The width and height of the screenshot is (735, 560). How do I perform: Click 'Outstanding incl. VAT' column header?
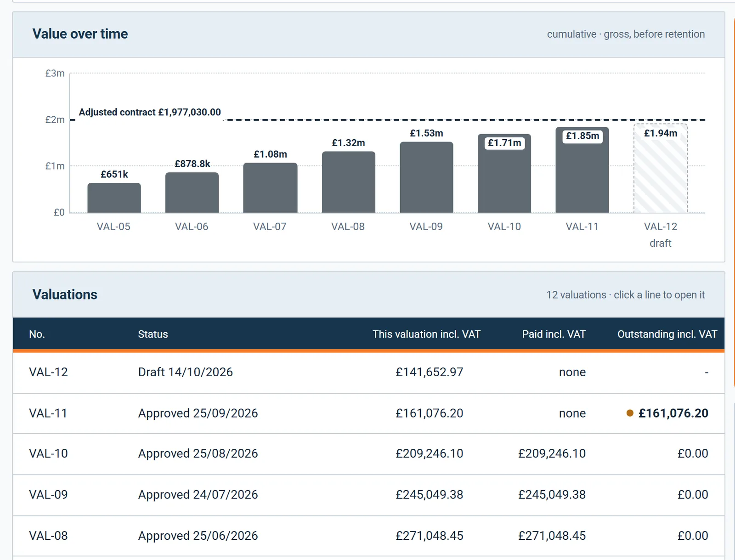click(x=667, y=334)
